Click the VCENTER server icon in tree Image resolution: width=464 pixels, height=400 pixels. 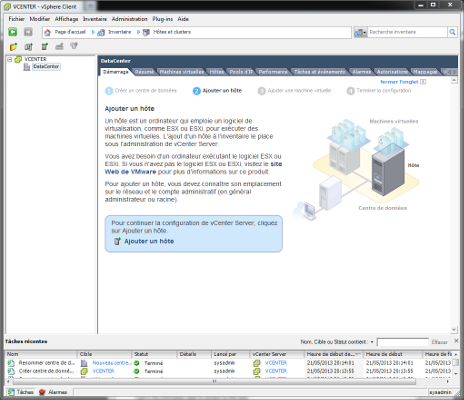18,59
